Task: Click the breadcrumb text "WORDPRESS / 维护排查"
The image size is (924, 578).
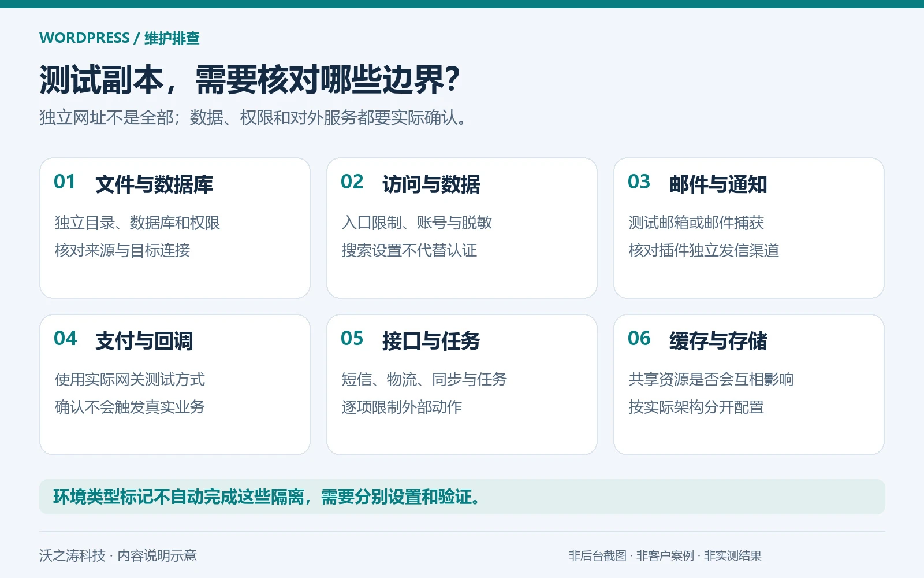Action: tap(120, 38)
